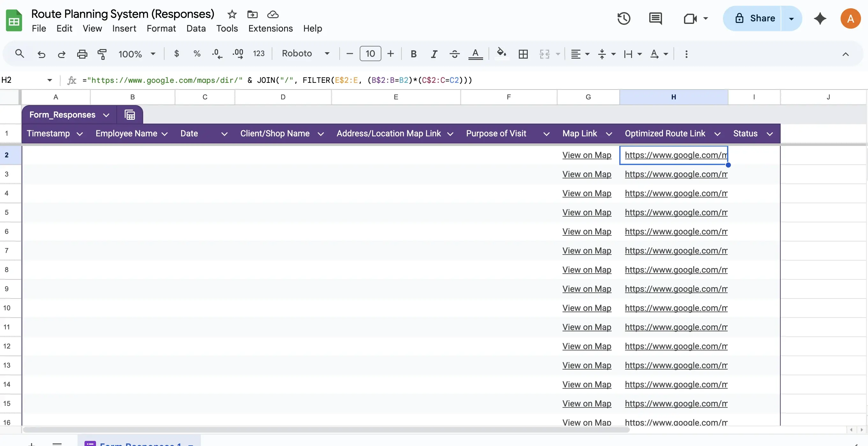Select cell H2 in the sheet
868x446 pixels.
click(673, 155)
